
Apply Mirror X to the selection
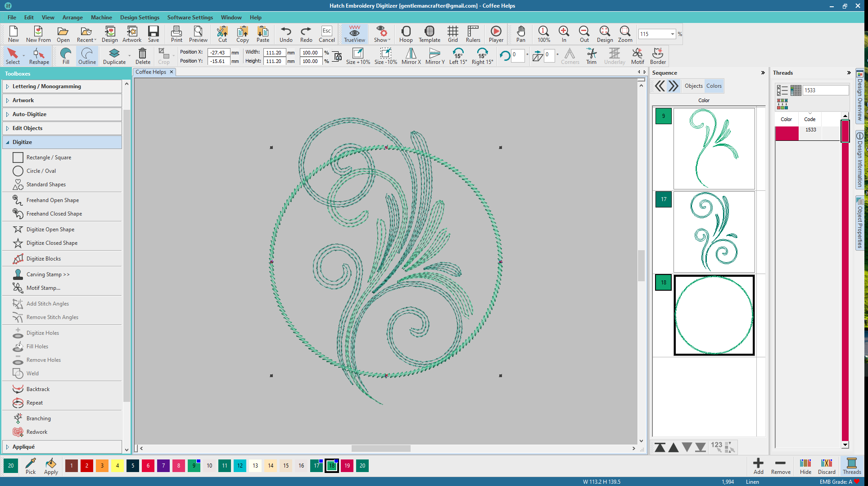point(410,56)
